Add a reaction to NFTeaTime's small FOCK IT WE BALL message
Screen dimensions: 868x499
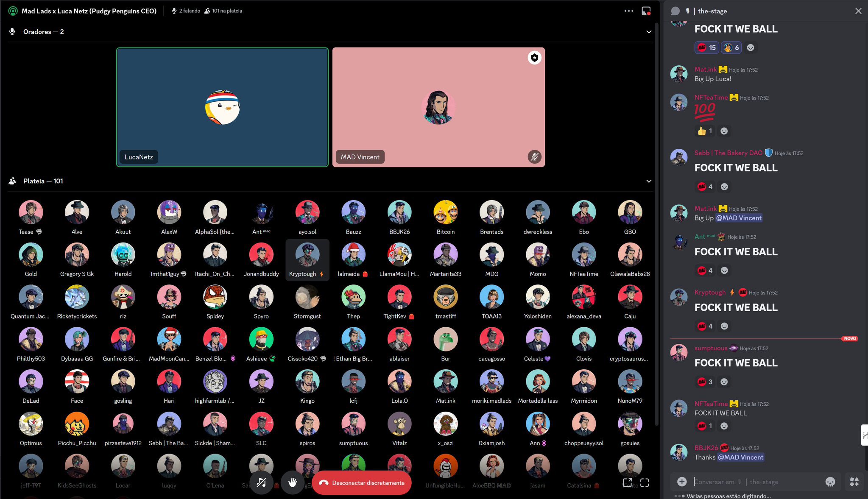tap(724, 426)
